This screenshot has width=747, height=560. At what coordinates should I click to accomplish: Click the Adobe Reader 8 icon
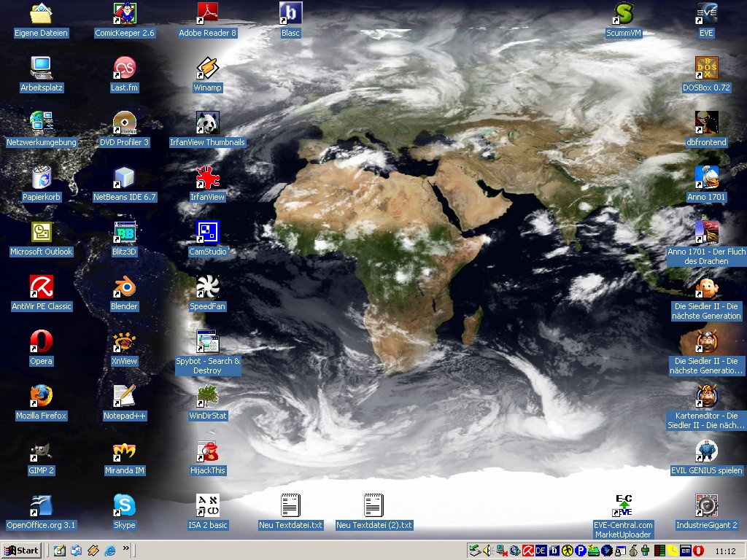(x=207, y=14)
